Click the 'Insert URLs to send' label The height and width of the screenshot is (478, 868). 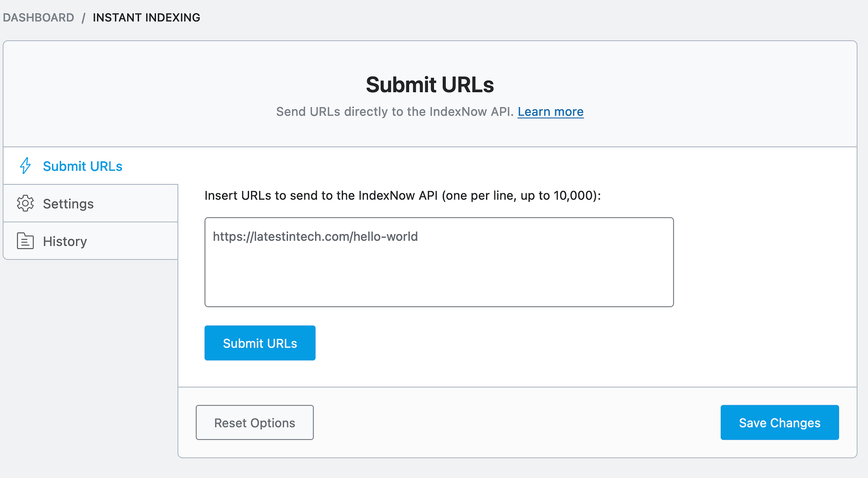coord(403,196)
